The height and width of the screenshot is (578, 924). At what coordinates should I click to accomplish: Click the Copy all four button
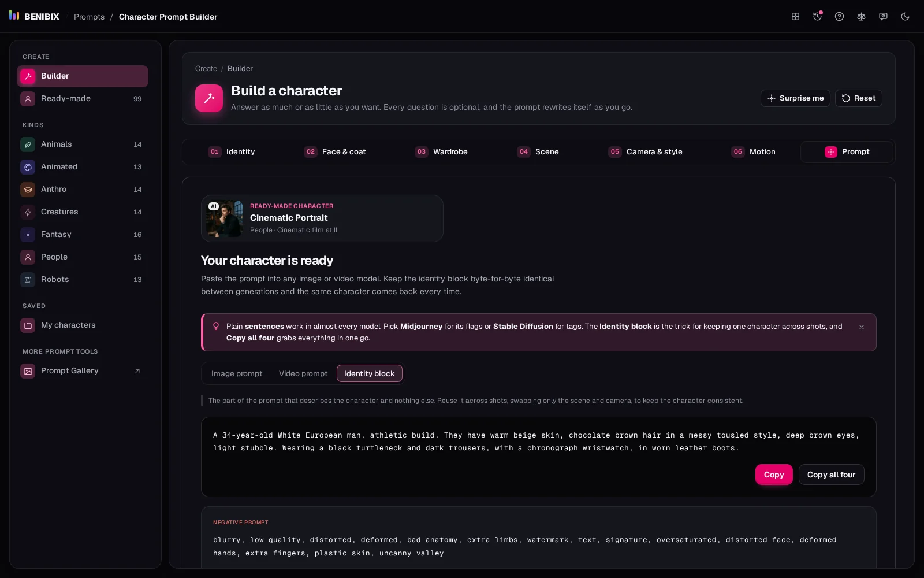pos(831,475)
